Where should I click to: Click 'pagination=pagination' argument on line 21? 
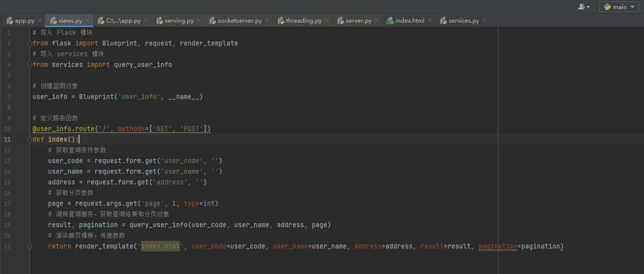519,246
